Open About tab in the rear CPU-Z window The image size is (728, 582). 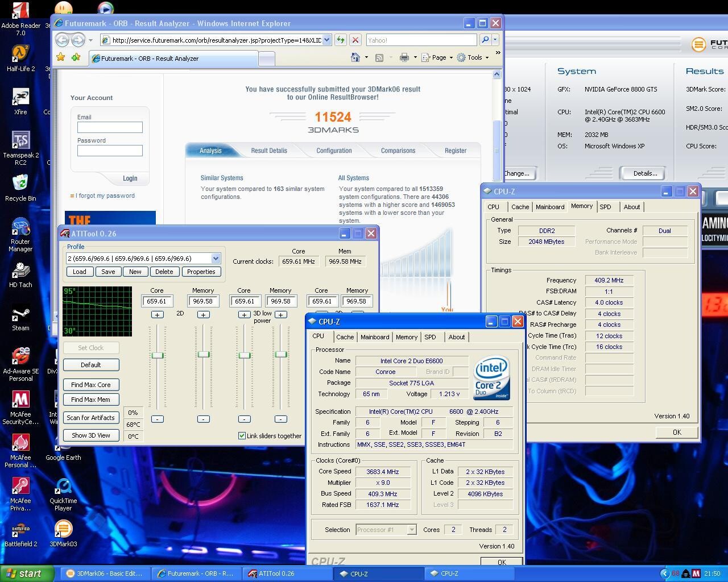(x=631, y=207)
